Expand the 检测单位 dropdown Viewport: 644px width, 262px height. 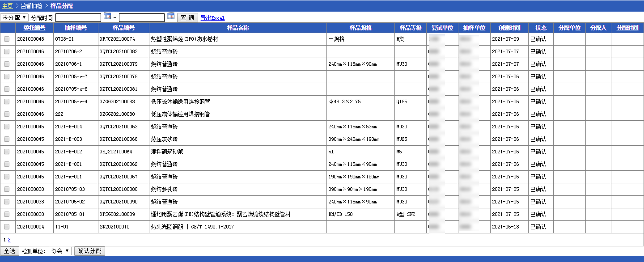coord(60,251)
